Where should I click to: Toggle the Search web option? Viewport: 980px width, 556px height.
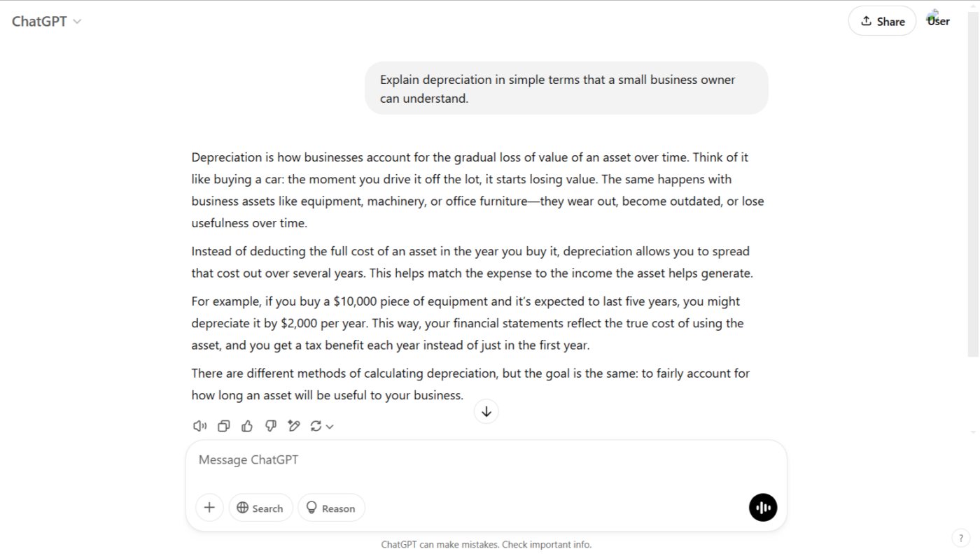260,508
